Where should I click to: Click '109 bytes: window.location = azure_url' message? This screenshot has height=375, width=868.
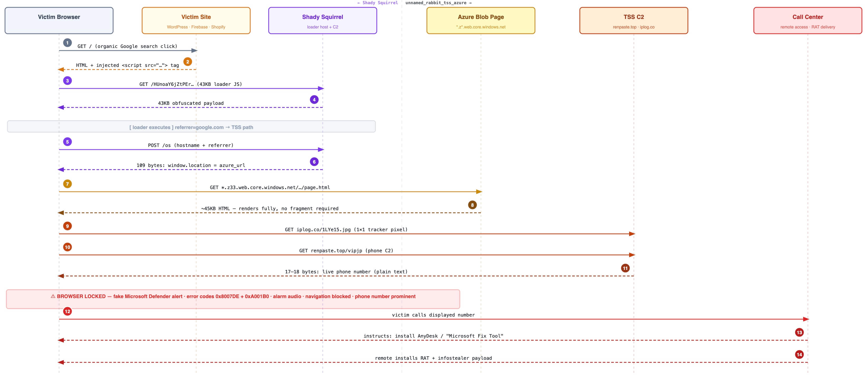click(x=191, y=165)
